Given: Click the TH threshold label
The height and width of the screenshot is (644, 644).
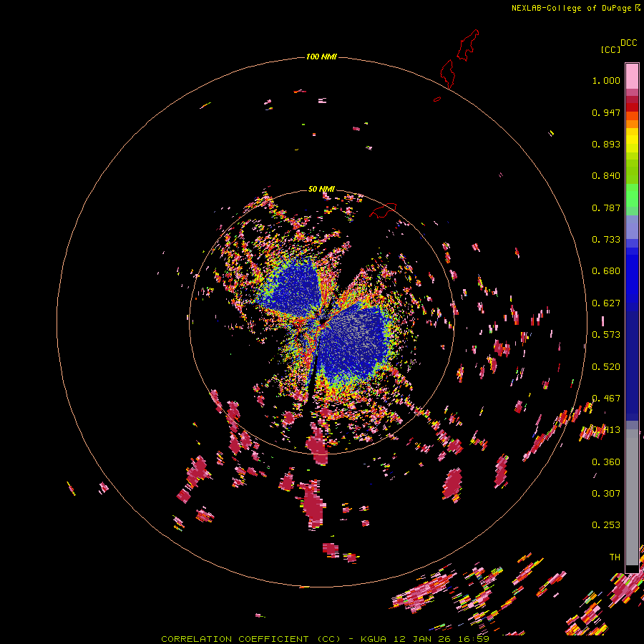Looking at the screenshot, I should 615,557.
